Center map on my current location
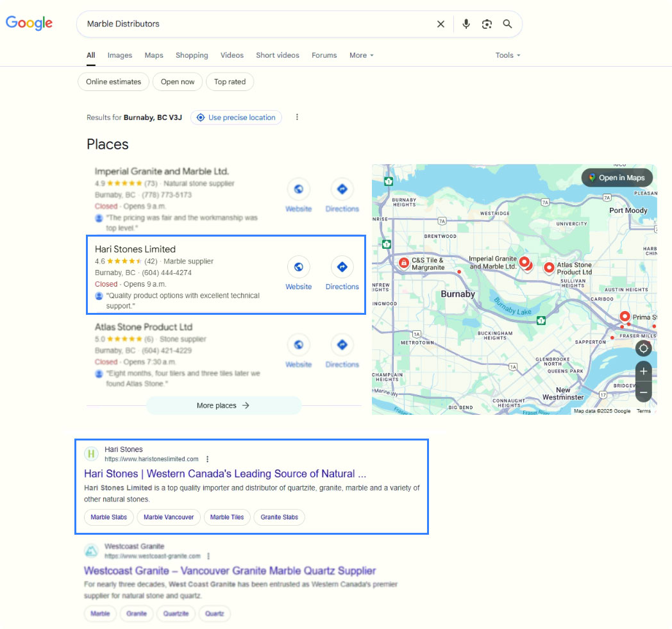Viewport: 672px width, 629px height. (643, 348)
